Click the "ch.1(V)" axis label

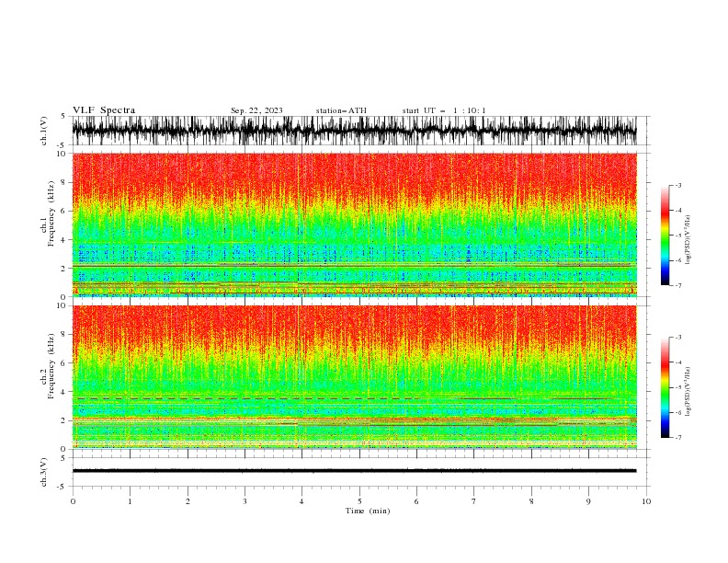tap(44, 131)
